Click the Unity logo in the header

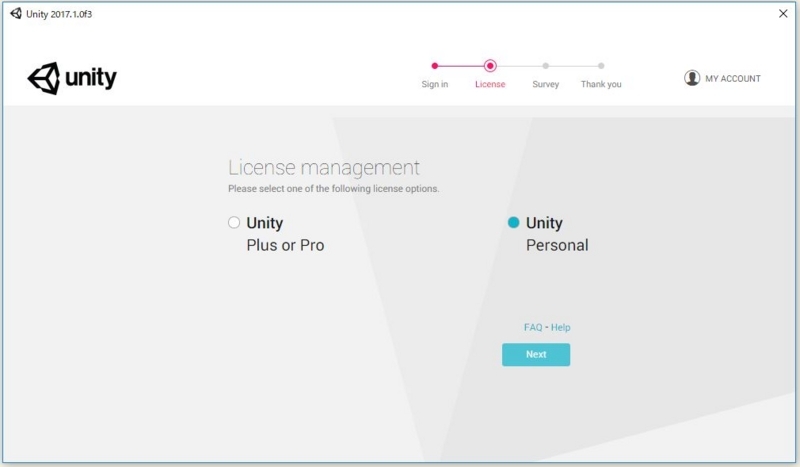click(72, 78)
